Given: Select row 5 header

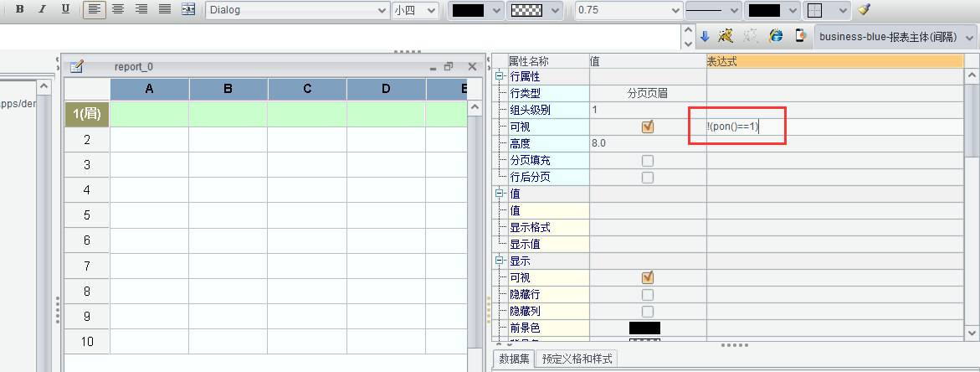Looking at the screenshot, I should [87, 215].
